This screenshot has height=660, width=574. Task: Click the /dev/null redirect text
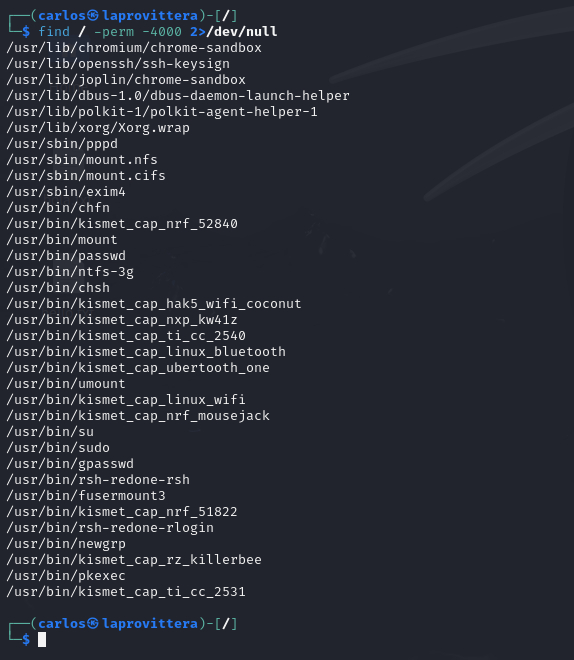(x=242, y=32)
